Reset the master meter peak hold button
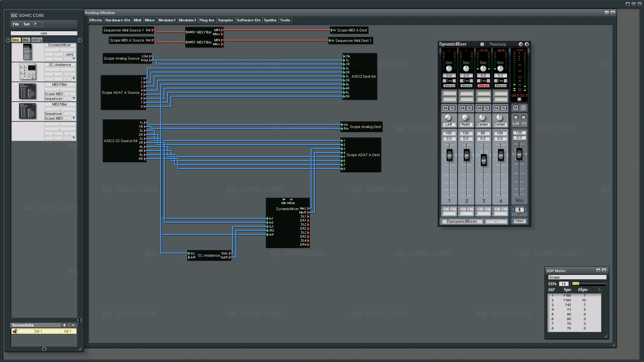The height and width of the screenshot is (362, 644). coord(519,99)
